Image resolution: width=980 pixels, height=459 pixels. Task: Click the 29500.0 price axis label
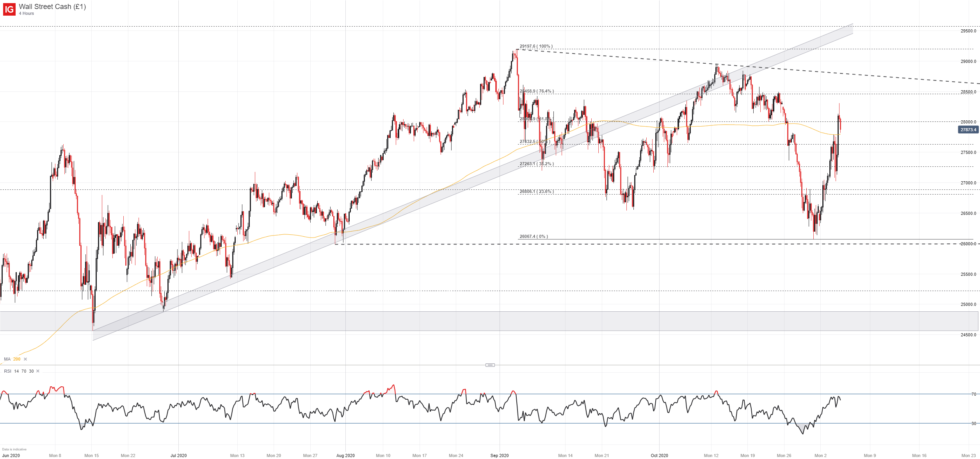(968, 31)
